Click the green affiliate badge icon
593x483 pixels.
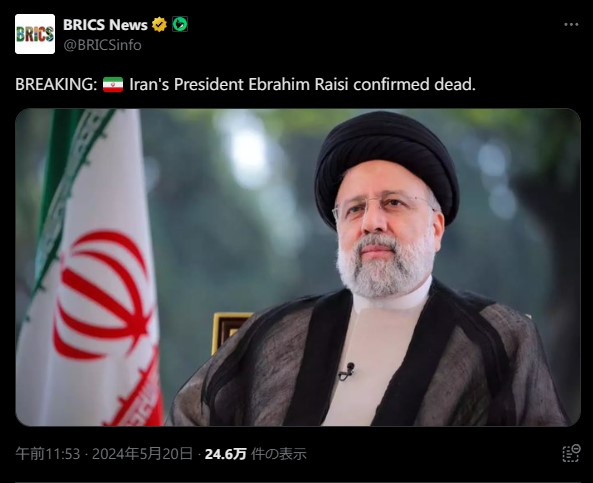point(180,25)
